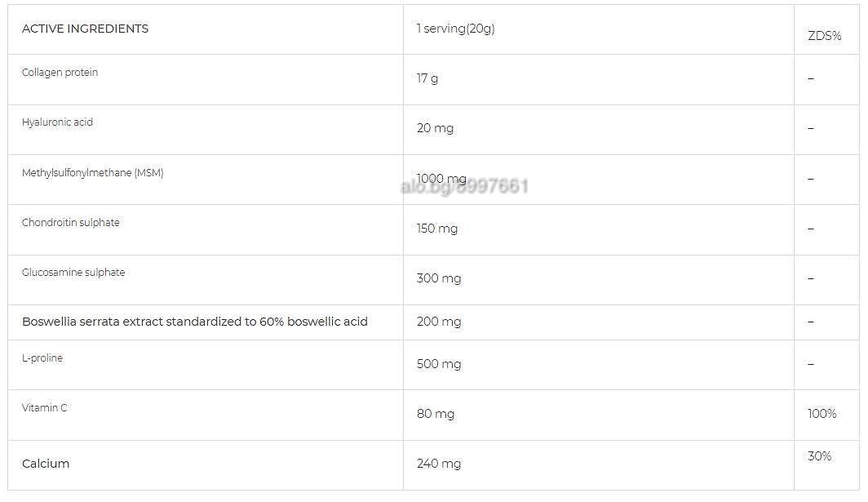
Task: Select the 1 serving(20g) column header
Action: coord(455,29)
